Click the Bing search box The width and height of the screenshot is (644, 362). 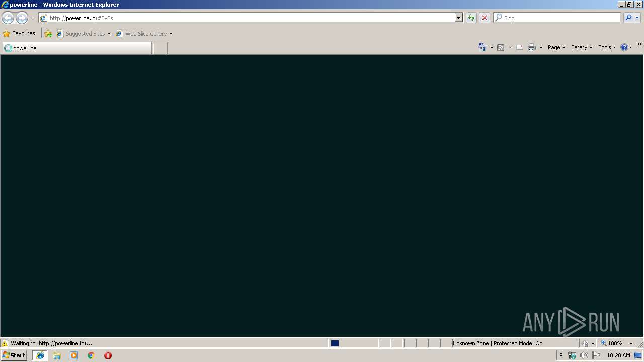pos(557,18)
